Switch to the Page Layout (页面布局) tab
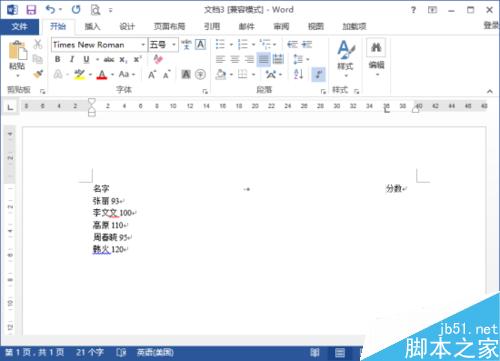The width and height of the screenshot is (500, 361). (x=169, y=26)
